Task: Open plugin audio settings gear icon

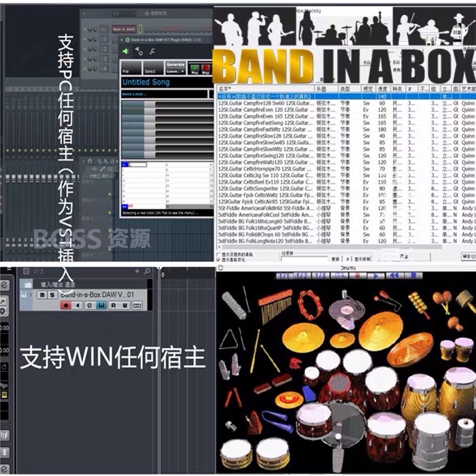Action: pyautogui.click(x=139, y=51)
